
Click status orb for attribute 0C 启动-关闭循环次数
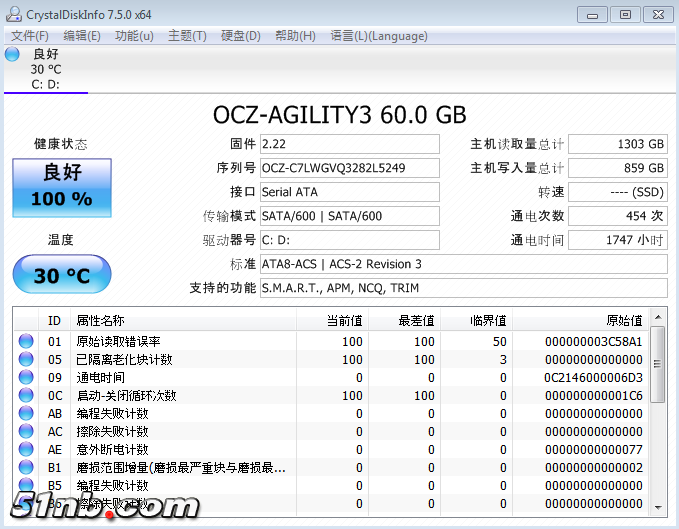[x=26, y=395]
